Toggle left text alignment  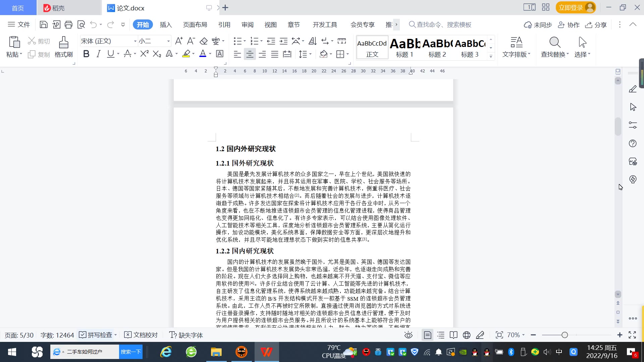pyautogui.click(x=237, y=54)
